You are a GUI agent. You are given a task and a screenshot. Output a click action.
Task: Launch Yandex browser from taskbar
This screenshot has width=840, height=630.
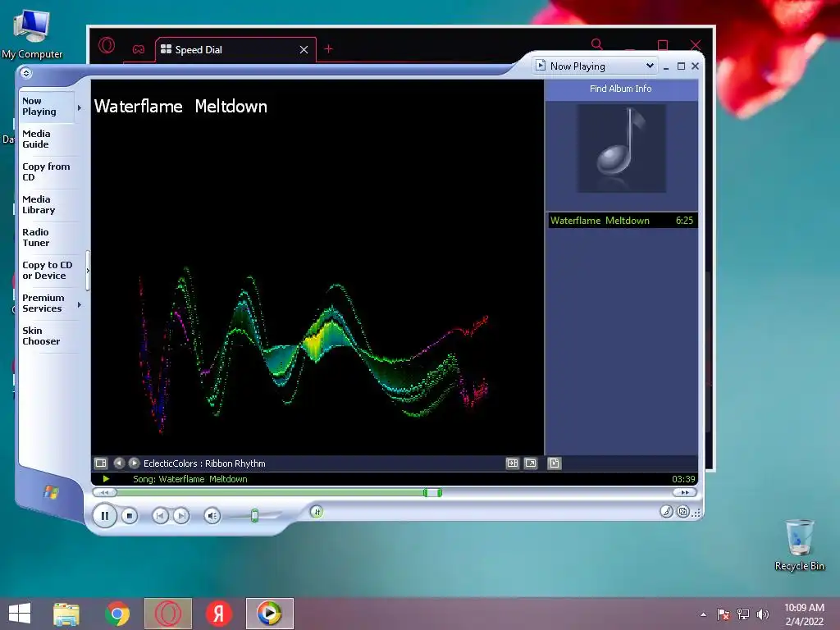pyautogui.click(x=218, y=614)
